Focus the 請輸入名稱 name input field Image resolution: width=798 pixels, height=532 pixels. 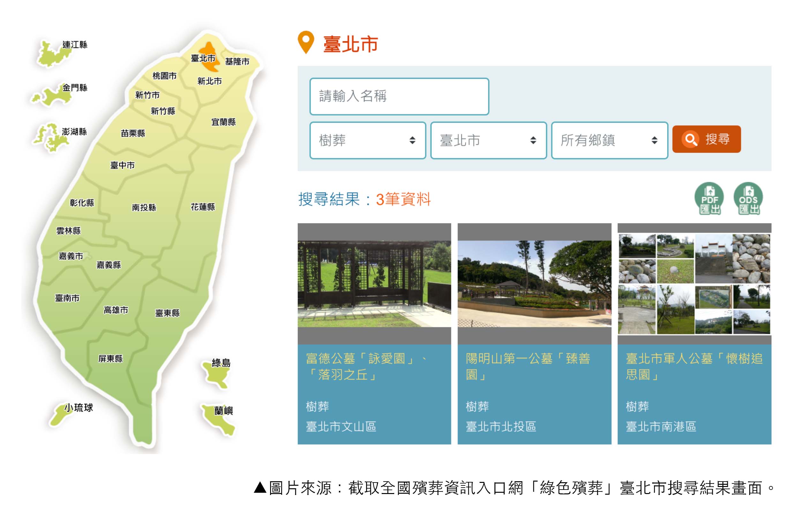(399, 96)
